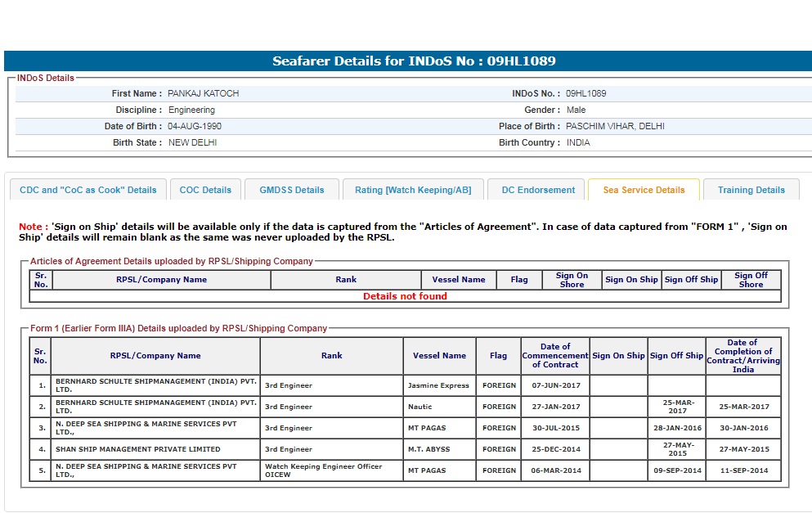The width and height of the screenshot is (812, 513).
Task: Select the first name PANKAJ KATOCH
Action: point(204,94)
